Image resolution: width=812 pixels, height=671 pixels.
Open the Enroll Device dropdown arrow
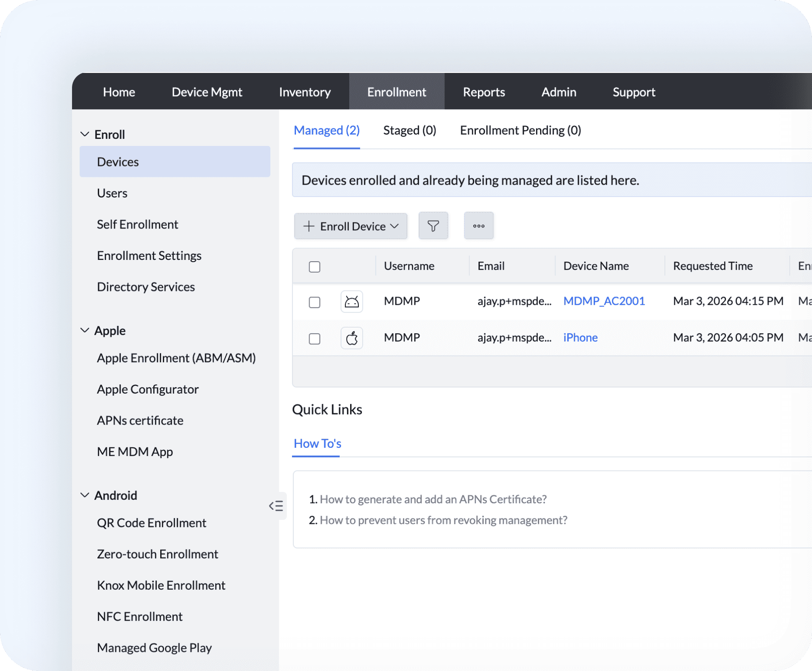(395, 226)
